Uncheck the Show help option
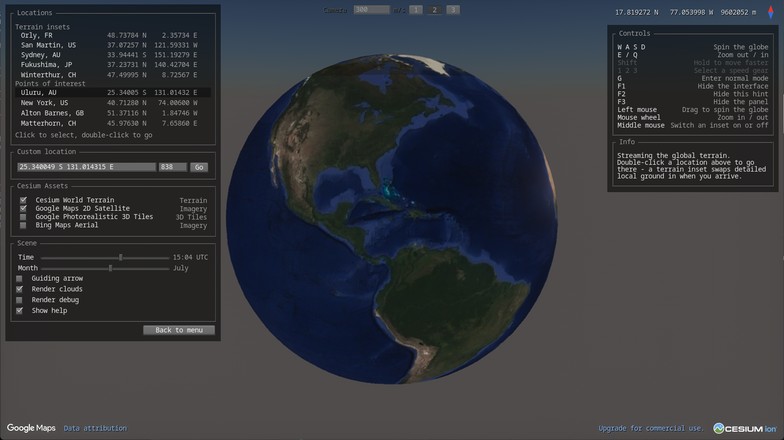Viewport: 784px width, 440px height. tap(20, 310)
